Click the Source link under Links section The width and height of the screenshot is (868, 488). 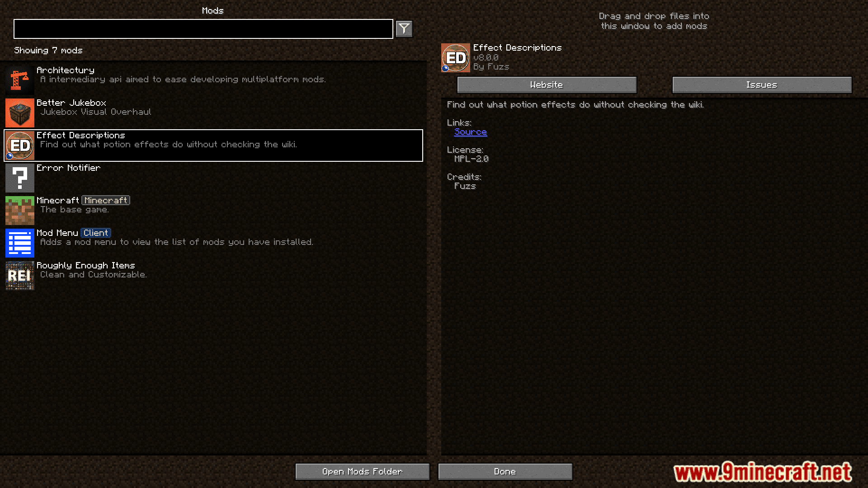coord(470,131)
